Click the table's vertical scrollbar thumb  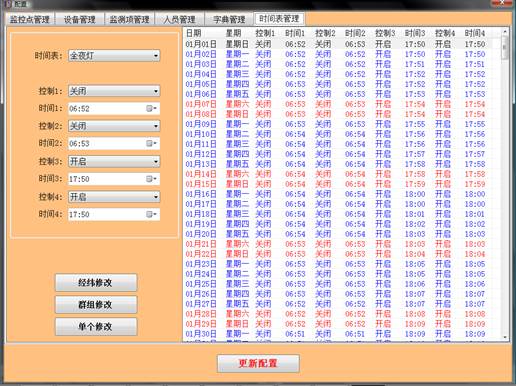[505, 47]
